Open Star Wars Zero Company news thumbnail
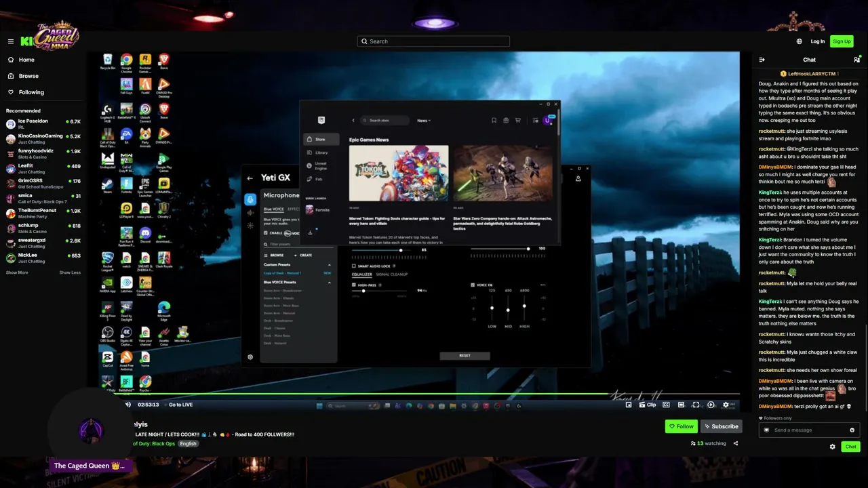Screen dimensions: 868x488 coord(502,173)
